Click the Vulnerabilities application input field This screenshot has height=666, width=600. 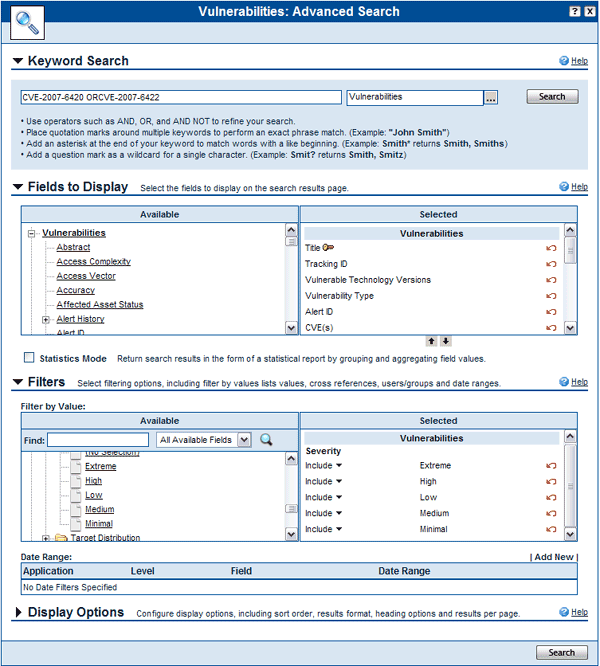[415, 97]
